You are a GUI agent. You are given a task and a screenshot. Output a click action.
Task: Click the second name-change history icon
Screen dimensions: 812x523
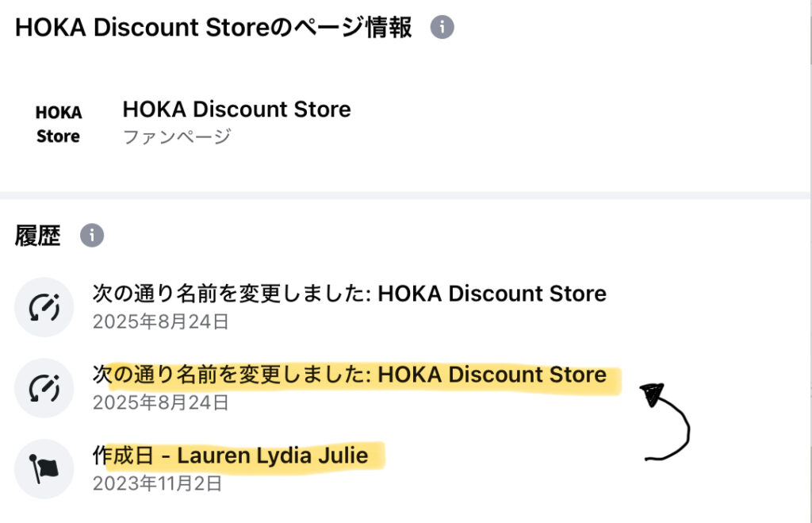click(x=44, y=388)
